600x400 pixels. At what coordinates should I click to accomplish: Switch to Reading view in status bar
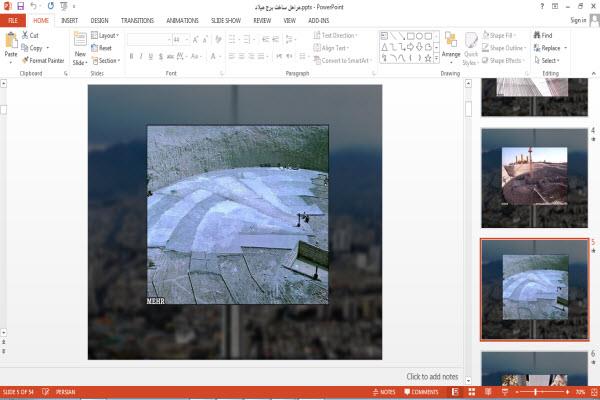point(488,392)
